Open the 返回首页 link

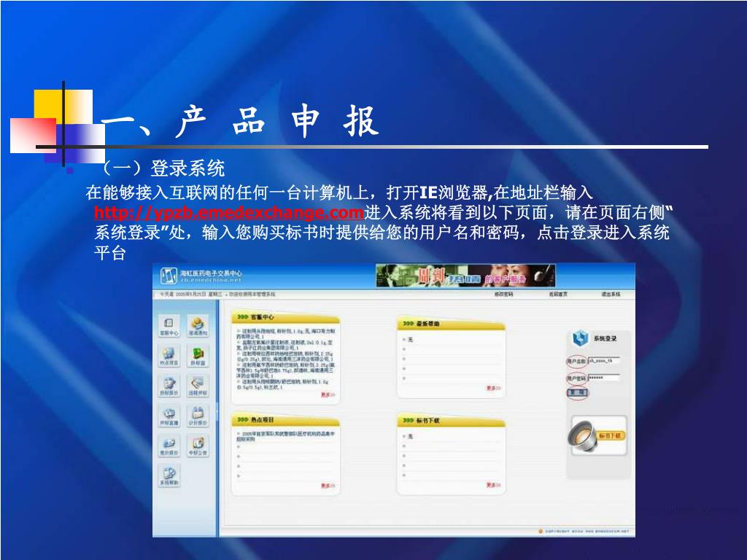[558, 295]
